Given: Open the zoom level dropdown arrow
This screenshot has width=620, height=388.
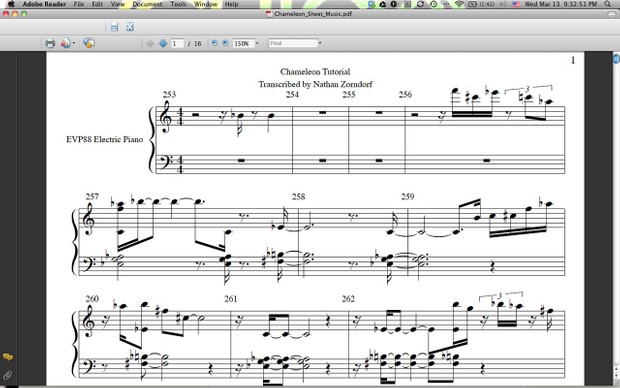Looking at the screenshot, I should pos(257,43).
